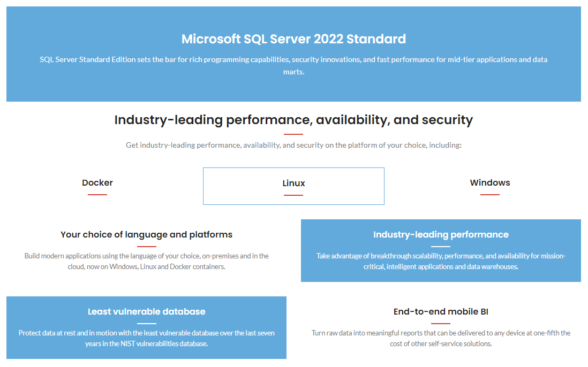Click the Microsoft SQL Server 2022 Standard title
Image resolution: width=588 pixels, height=367 pixels.
293,39
